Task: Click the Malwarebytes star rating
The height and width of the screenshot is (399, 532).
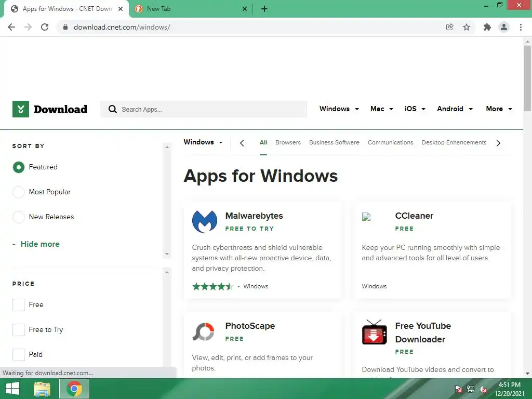Action: tap(212, 286)
